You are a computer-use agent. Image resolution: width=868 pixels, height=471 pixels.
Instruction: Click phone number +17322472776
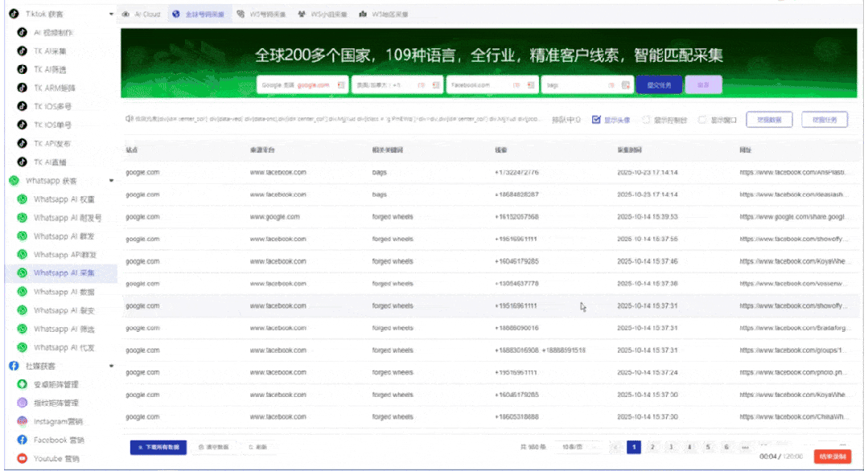(516, 173)
